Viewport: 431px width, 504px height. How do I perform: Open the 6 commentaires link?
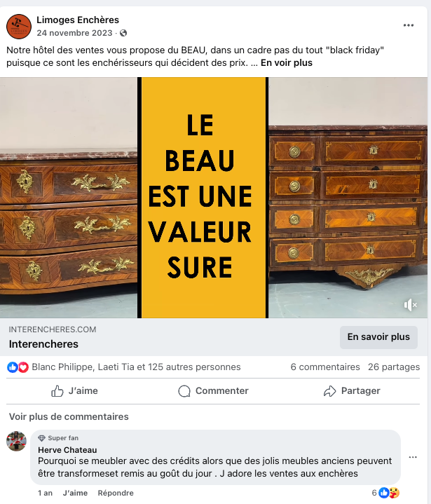click(x=325, y=367)
